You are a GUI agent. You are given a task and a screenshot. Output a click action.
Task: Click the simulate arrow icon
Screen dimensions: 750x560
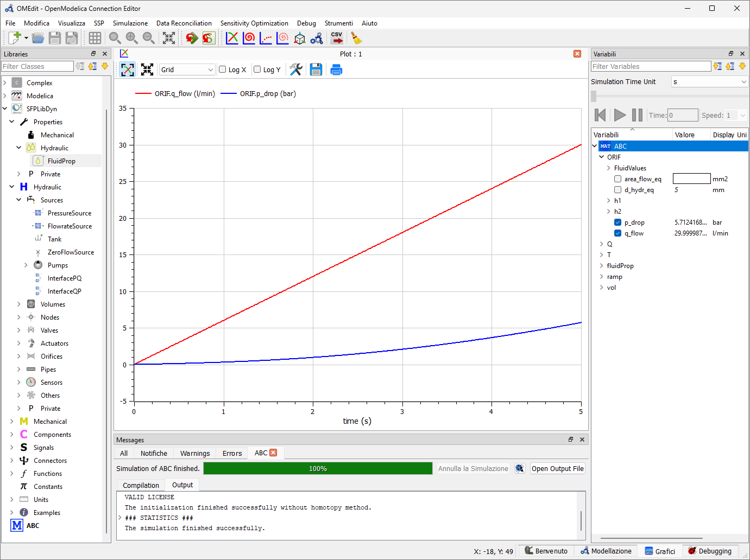pyautogui.click(x=192, y=38)
